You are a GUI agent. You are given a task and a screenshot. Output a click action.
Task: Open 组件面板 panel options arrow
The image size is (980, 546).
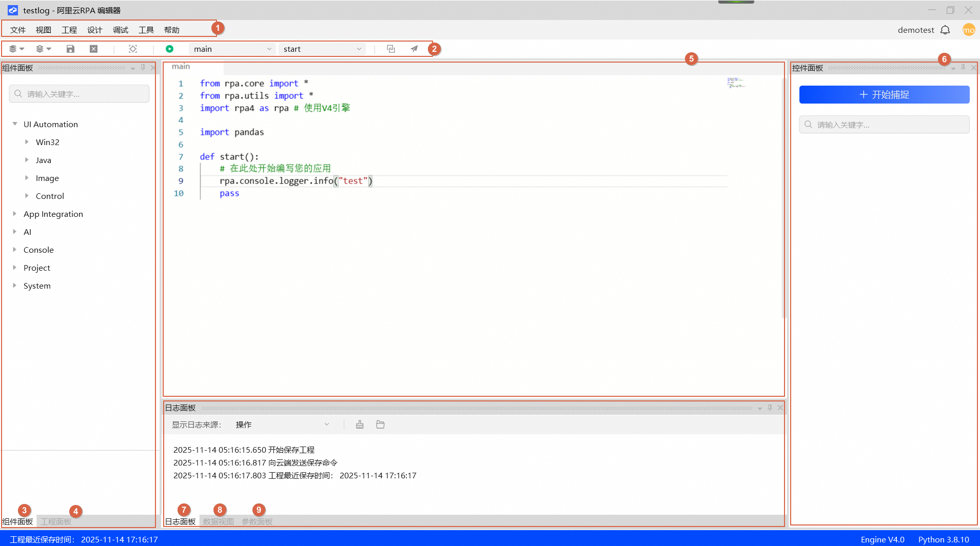(x=133, y=68)
